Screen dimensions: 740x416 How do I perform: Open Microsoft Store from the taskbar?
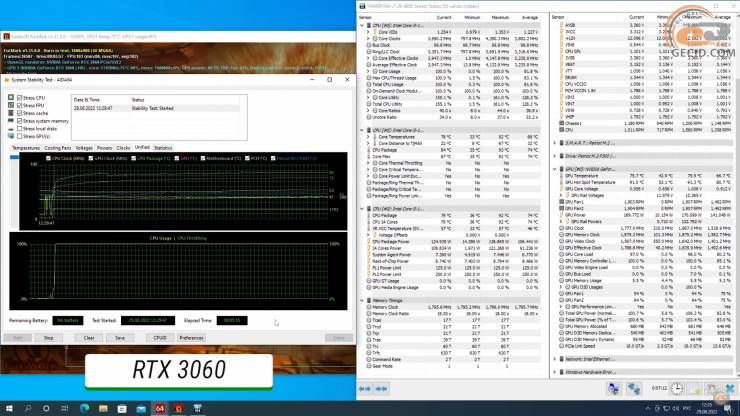[x=122, y=408]
